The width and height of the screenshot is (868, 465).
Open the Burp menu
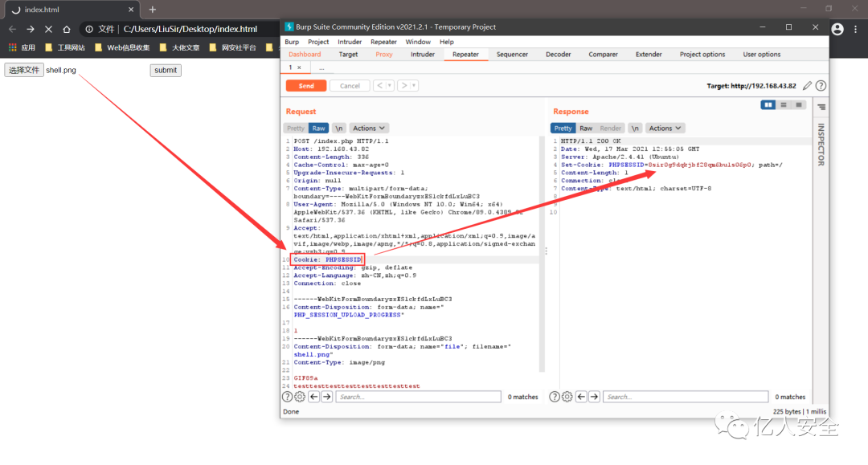point(292,42)
